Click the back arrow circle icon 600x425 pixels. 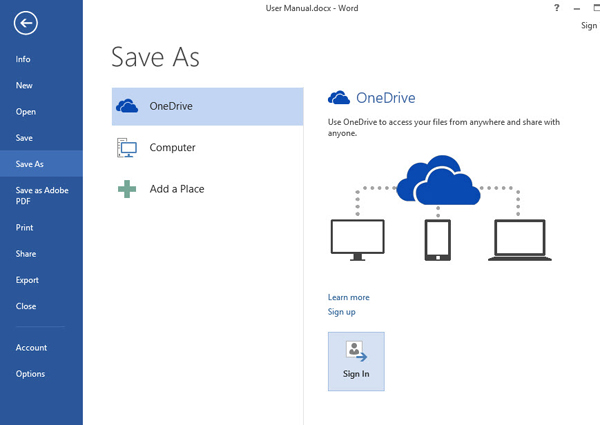tap(26, 23)
